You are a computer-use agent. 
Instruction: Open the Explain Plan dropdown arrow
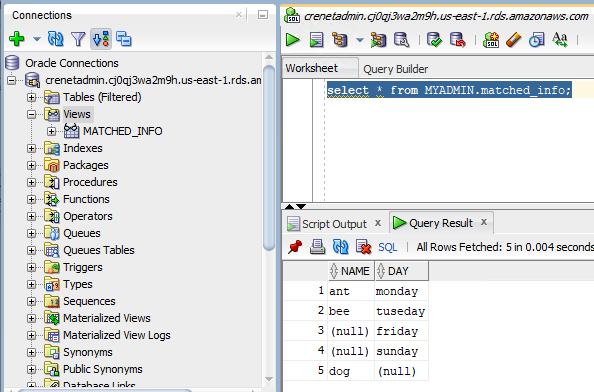click(x=360, y=40)
